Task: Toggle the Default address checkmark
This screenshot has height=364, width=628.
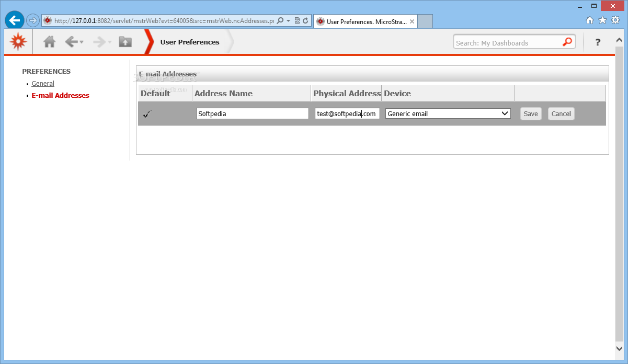Action: coord(147,113)
